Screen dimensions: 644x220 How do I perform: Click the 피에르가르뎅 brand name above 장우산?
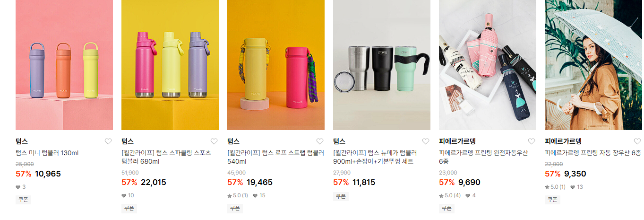coord(563,141)
